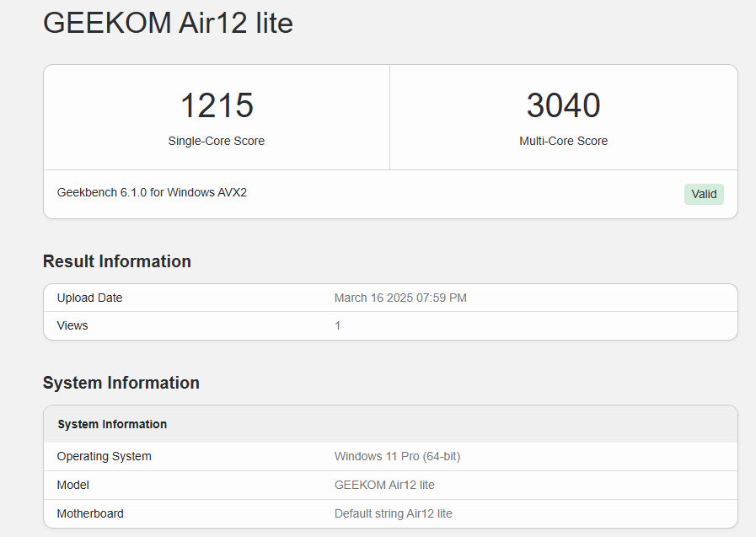Select the Multi-Core Score label

tap(563, 142)
